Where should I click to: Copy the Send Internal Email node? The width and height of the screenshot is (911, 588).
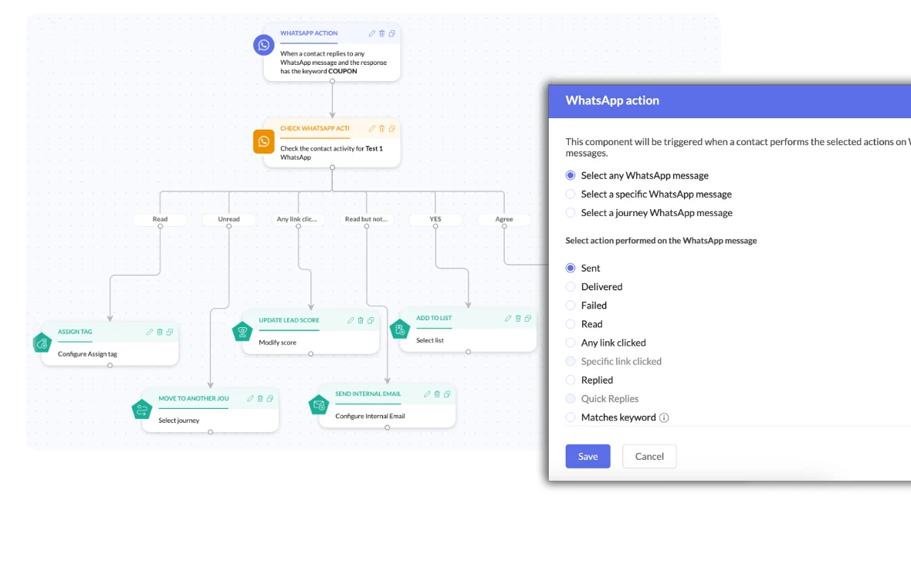[x=447, y=394]
